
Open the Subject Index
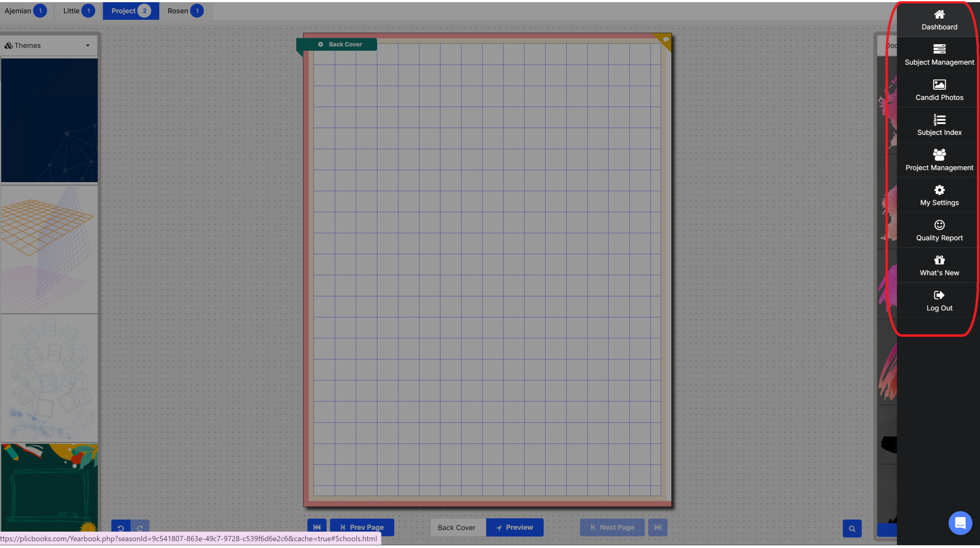[939, 125]
